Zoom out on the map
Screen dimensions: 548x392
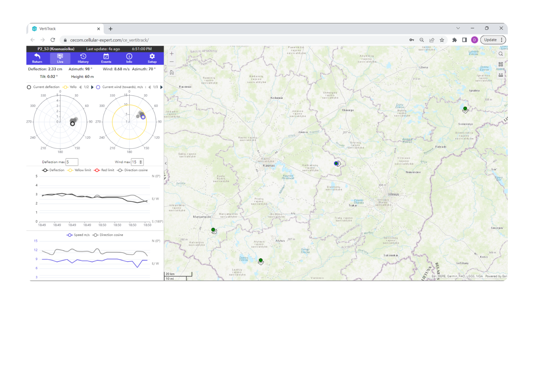coord(172,62)
